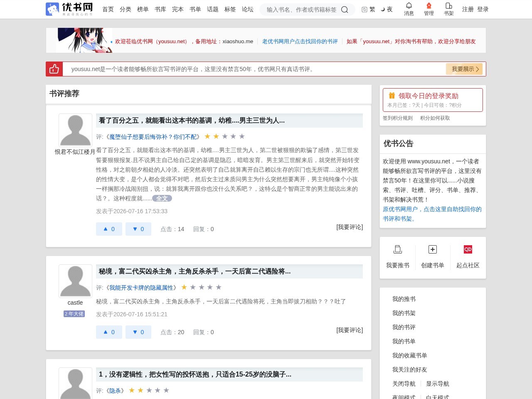Click 老优书网用户点击找回你的书评 link
The height and width of the screenshot is (399, 532).
click(x=300, y=42)
